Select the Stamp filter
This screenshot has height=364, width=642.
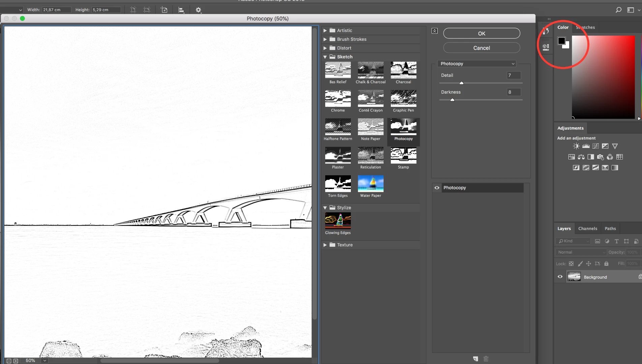pos(403,155)
